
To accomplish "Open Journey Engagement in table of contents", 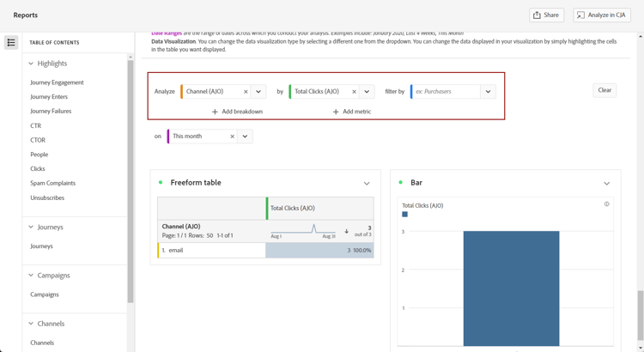I will point(57,82).
